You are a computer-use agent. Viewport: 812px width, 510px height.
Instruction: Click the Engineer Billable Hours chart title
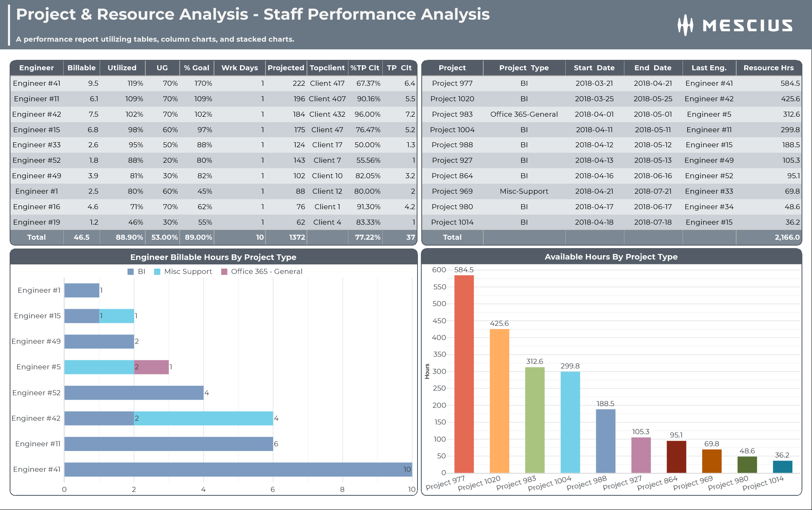coord(213,257)
